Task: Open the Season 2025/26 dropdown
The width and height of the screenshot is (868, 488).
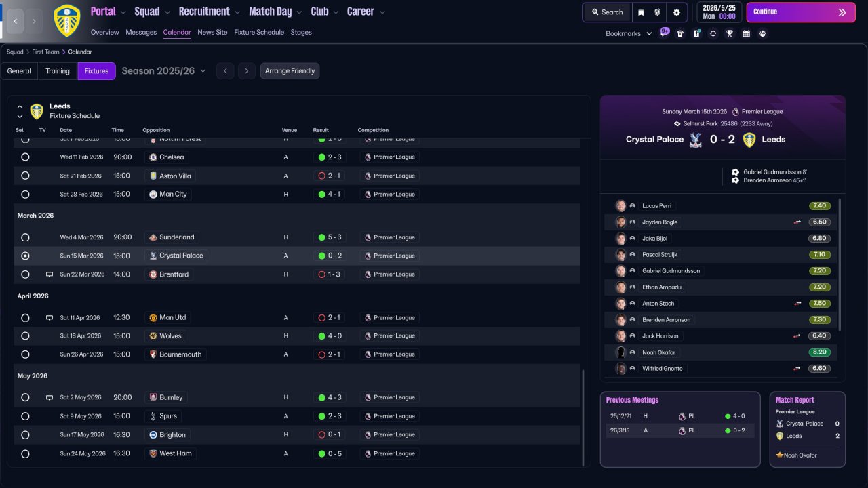Action: click(164, 70)
